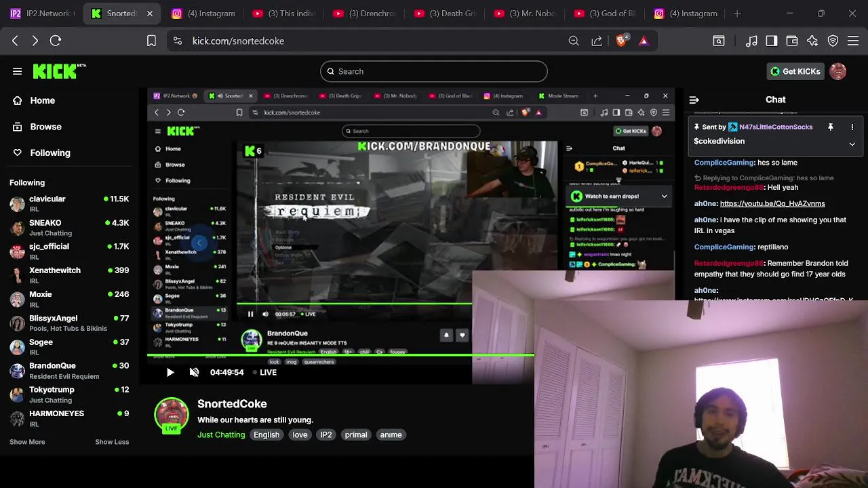
Task: Open Tokyotrump channel in Following list
Action: (x=69, y=394)
